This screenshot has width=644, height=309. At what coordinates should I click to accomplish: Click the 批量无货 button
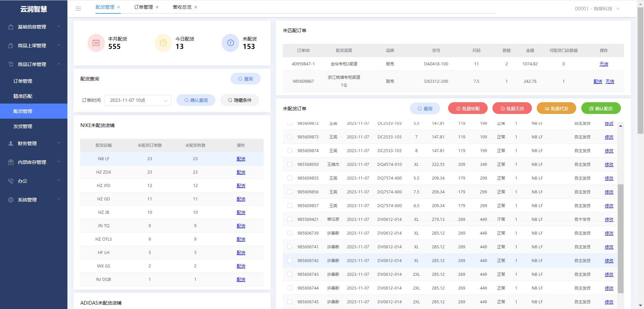point(512,108)
